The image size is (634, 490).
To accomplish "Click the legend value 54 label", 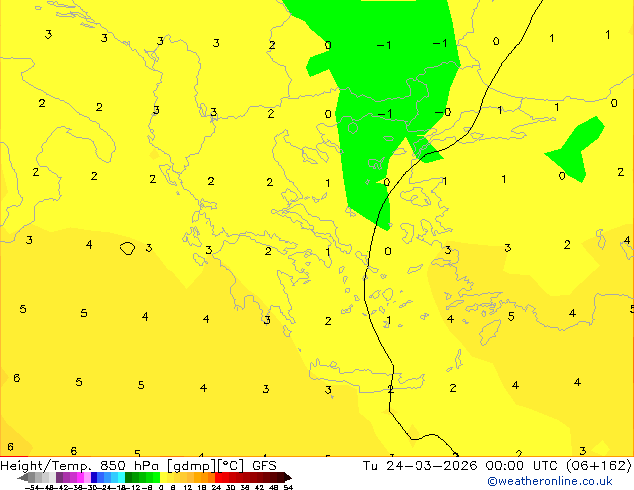I will pyautogui.click(x=288, y=487).
